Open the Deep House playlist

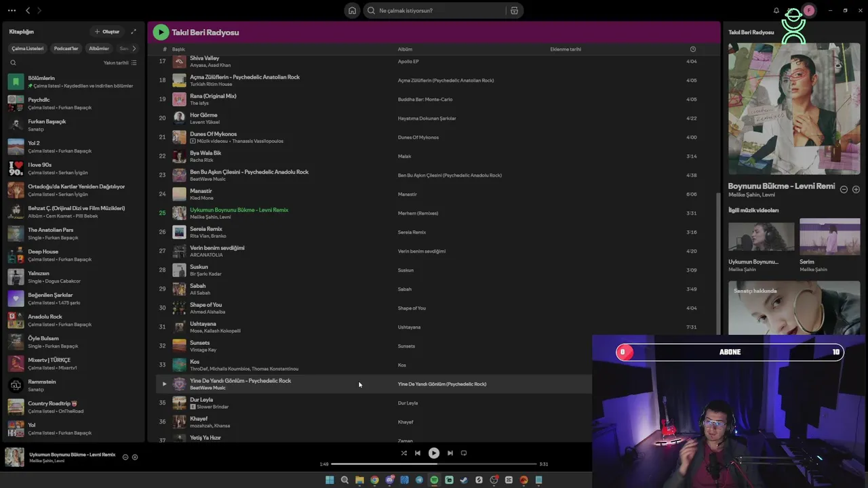coord(73,256)
